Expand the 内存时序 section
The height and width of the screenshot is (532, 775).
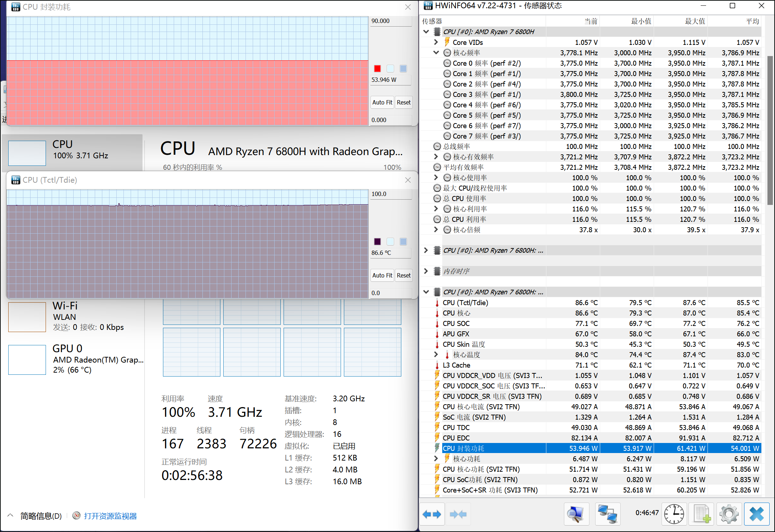pyautogui.click(x=426, y=271)
